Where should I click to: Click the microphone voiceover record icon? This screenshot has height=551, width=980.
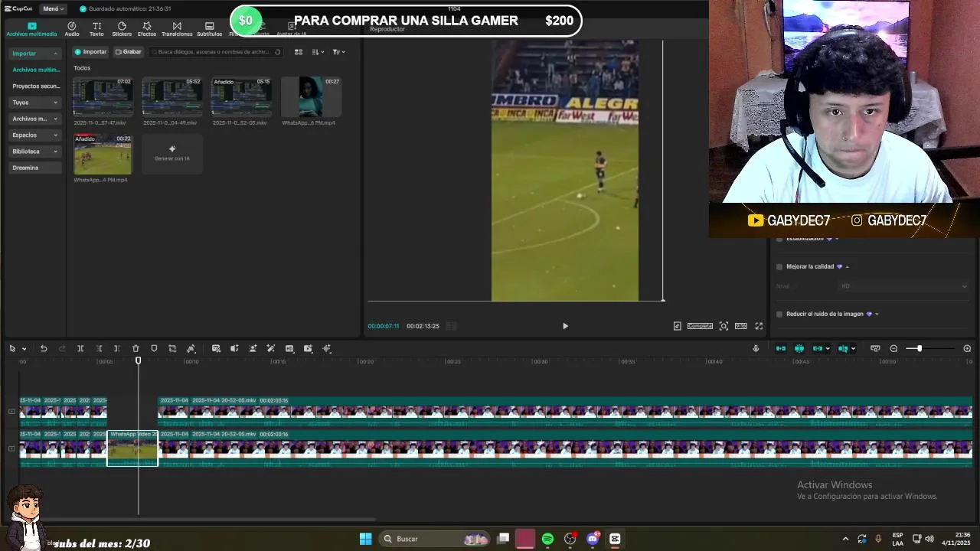[x=756, y=349]
